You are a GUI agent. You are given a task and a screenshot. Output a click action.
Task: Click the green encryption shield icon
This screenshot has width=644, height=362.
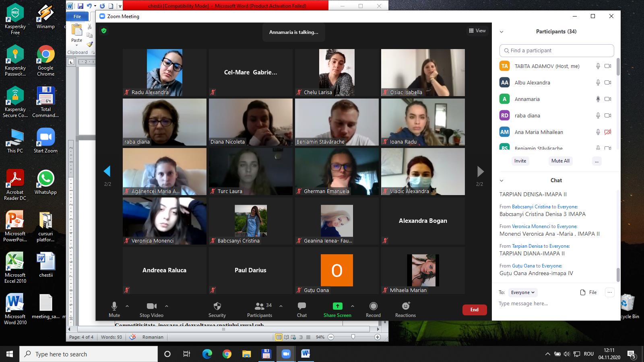point(104,31)
